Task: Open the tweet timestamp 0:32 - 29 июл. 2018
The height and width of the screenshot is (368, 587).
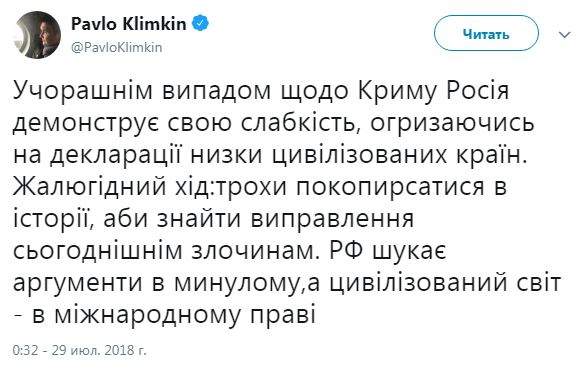Action: [79, 350]
